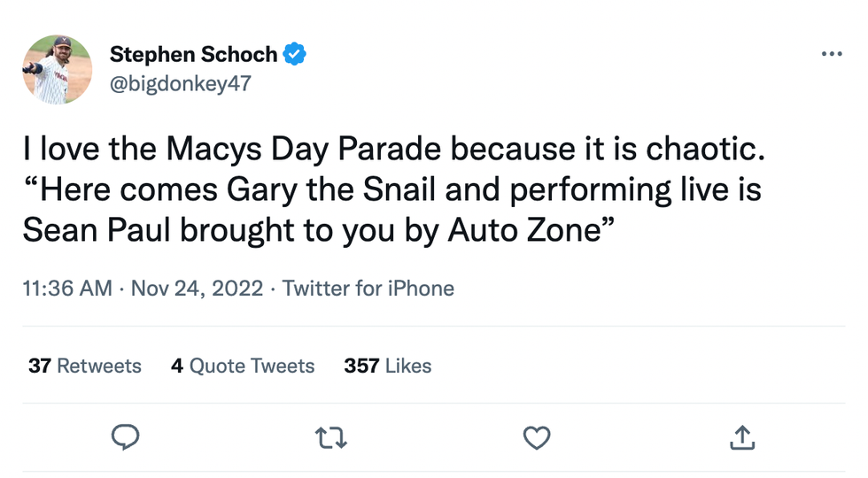This screenshot has height=478, width=868.
Task: Open Stephen Schoch's profile picture
Action: tap(58, 70)
